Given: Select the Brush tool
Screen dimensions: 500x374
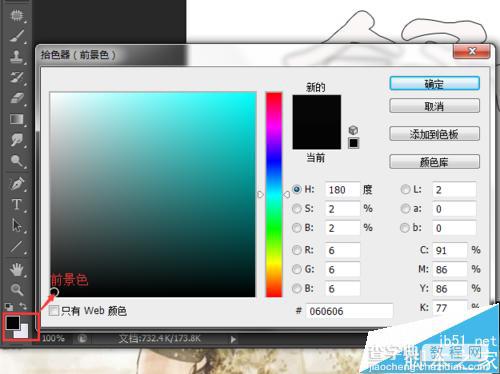Looking at the screenshot, I should tap(17, 36).
